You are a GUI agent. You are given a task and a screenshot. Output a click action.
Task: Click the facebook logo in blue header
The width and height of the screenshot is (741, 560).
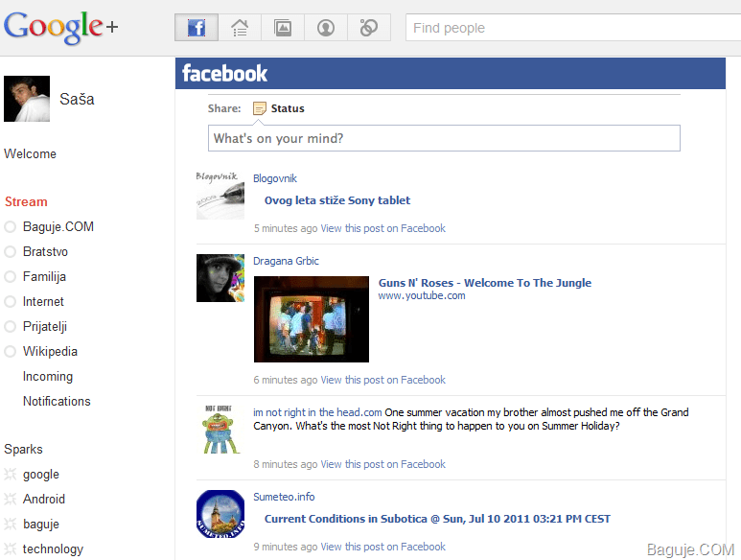[224, 74]
